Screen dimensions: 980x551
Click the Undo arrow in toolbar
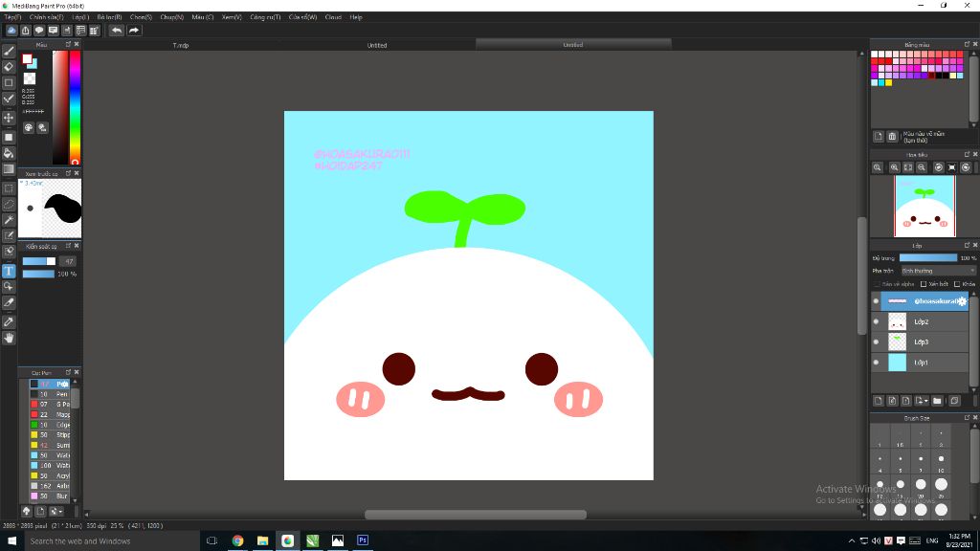[116, 30]
